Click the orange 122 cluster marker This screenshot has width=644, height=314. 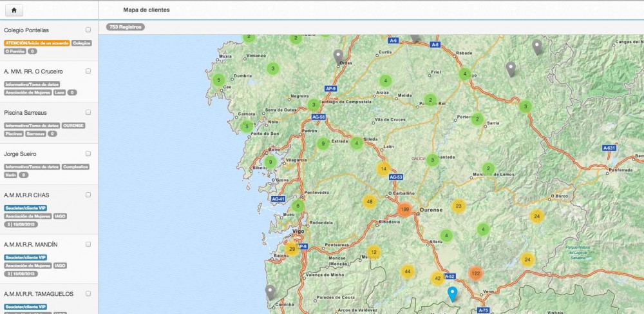click(x=475, y=273)
